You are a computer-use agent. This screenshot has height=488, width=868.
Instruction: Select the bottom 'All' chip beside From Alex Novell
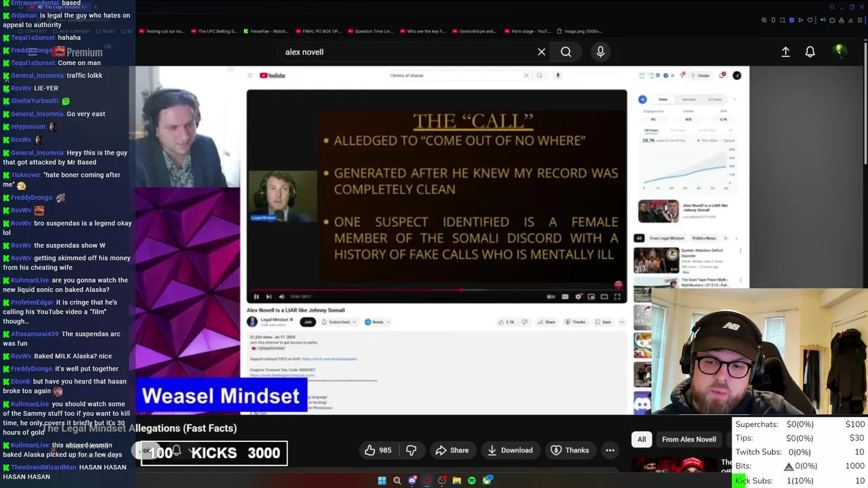[x=642, y=439]
